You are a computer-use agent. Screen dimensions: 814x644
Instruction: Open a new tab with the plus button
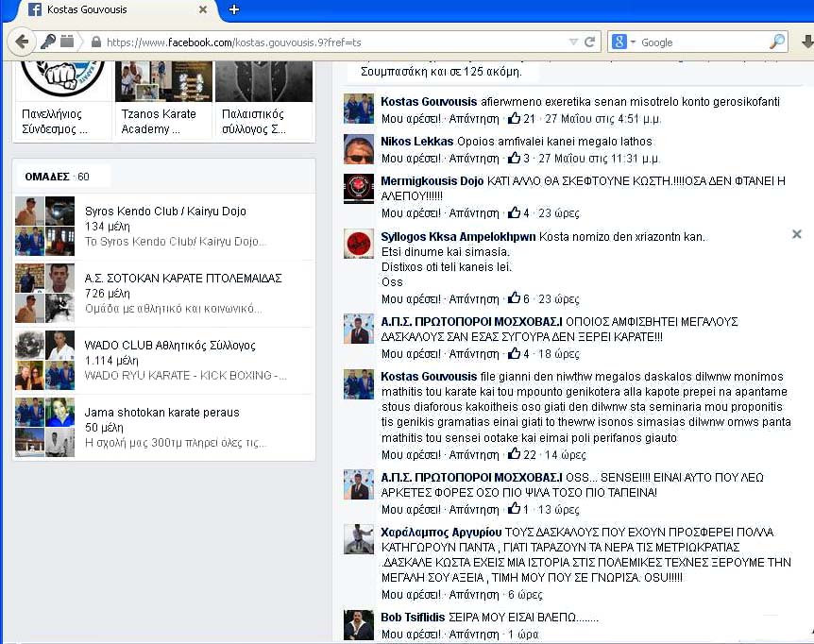[x=234, y=9]
